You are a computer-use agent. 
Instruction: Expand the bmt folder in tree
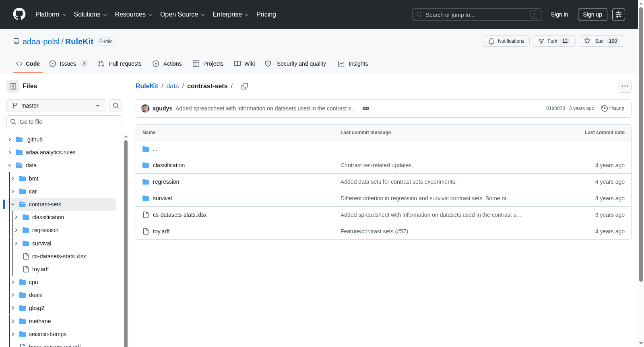pyautogui.click(x=13, y=179)
